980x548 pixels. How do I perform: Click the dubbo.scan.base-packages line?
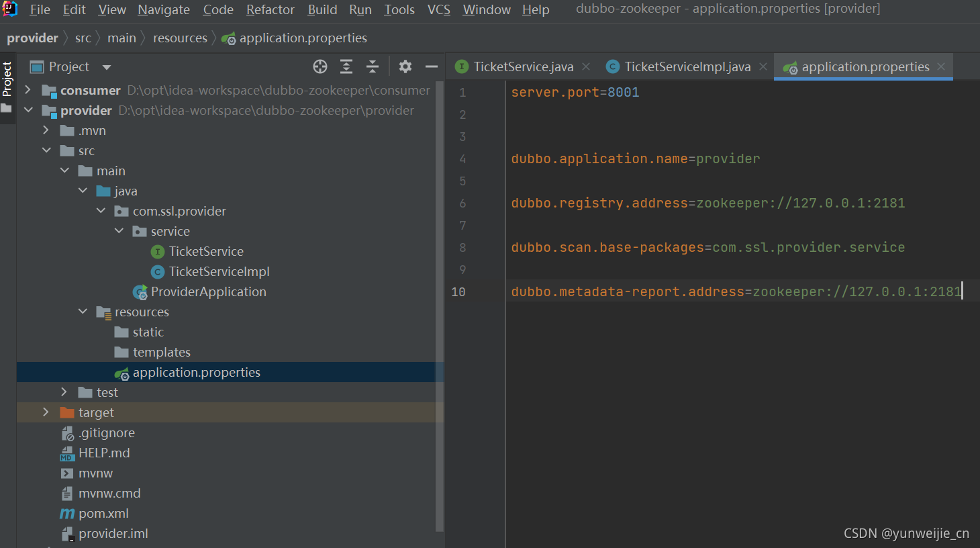point(708,247)
